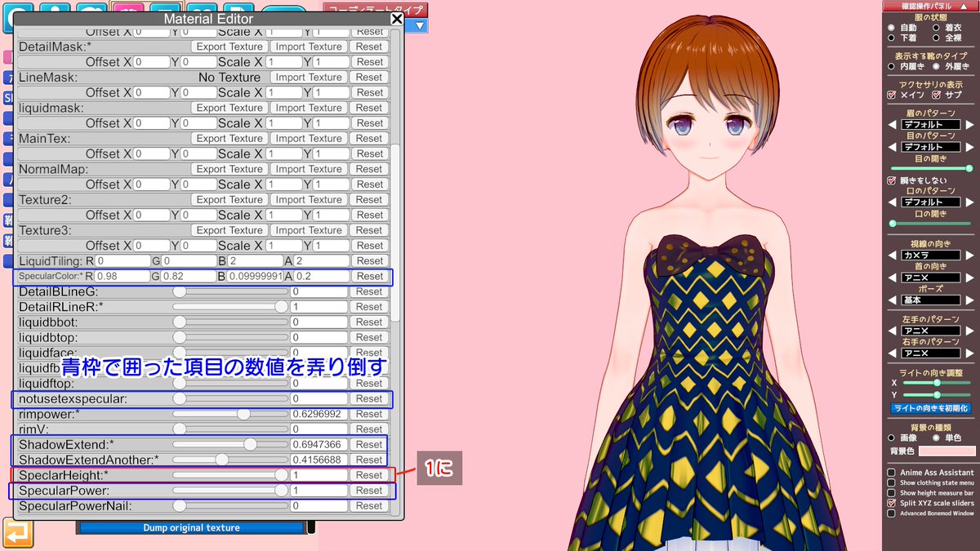This screenshot has height=551, width=980.
Task: Collapse the 確認操作パネル with the triangle
Action: pyautogui.click(x=964, y=6)
